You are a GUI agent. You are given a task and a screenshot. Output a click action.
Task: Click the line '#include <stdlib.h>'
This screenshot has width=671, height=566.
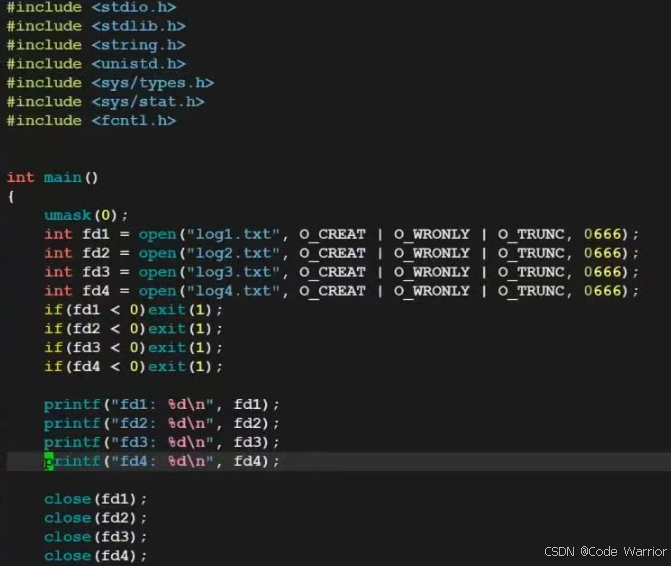96,26
